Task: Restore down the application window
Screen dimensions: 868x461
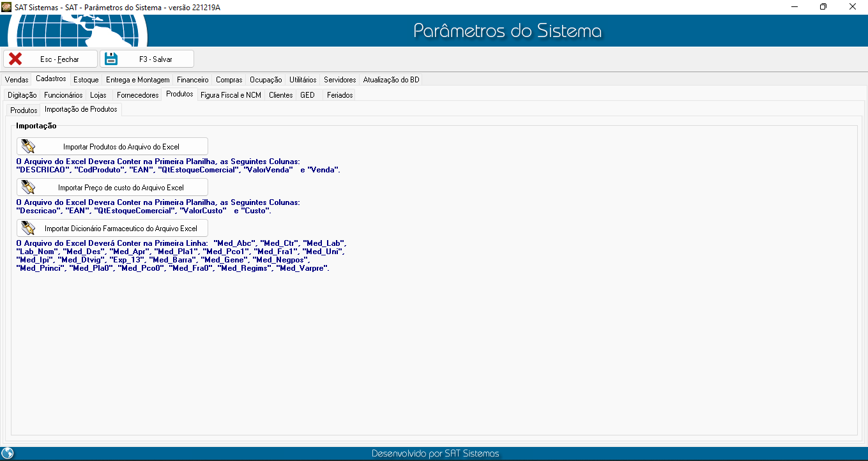Action: pyautogui.click(x=823, y=6)
